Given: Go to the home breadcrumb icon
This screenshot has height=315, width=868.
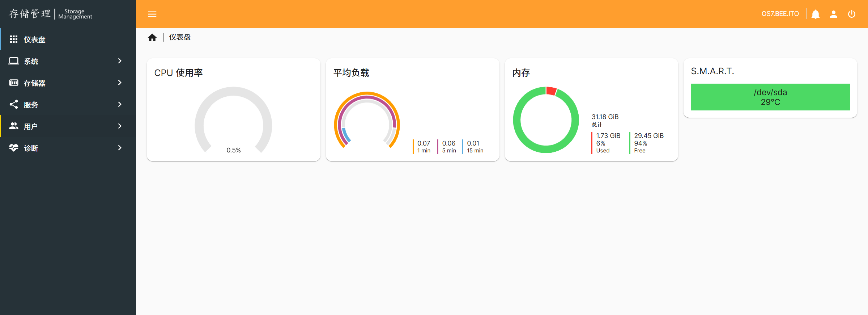Looking at the screenshot, I should coord(152,38).
